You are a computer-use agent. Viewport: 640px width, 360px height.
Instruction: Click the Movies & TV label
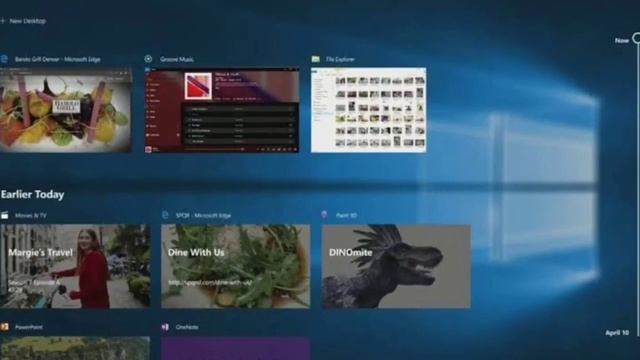(x=31, y=216)
